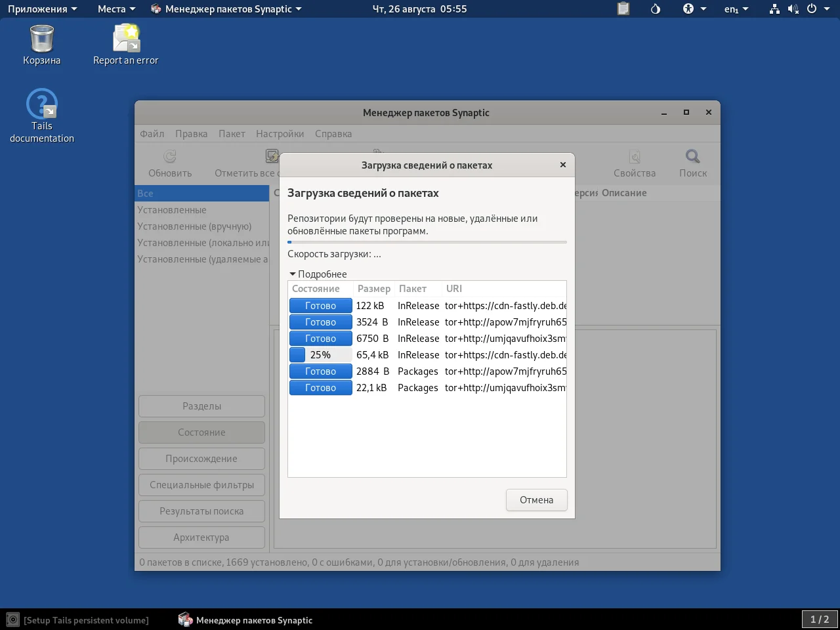
Task: Open the Правка menu
Action: pyautogui.click(x=191, y=134)
